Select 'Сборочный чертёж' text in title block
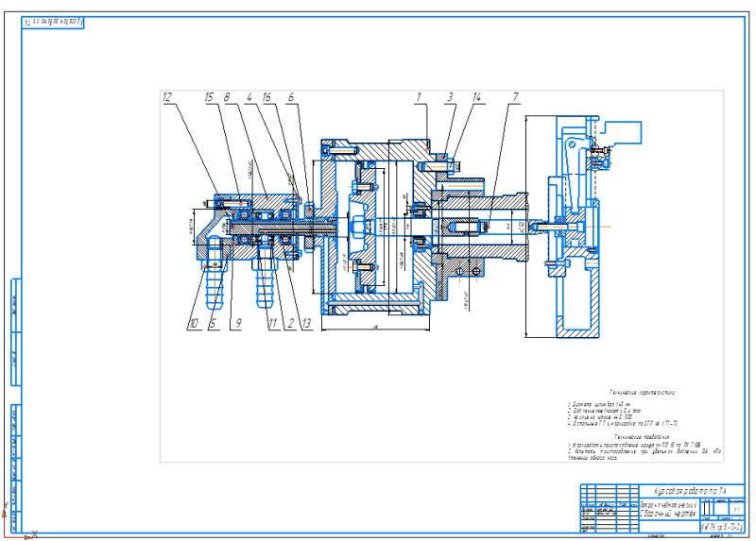This screenshot has height=541, width=756. coord(668,513)
